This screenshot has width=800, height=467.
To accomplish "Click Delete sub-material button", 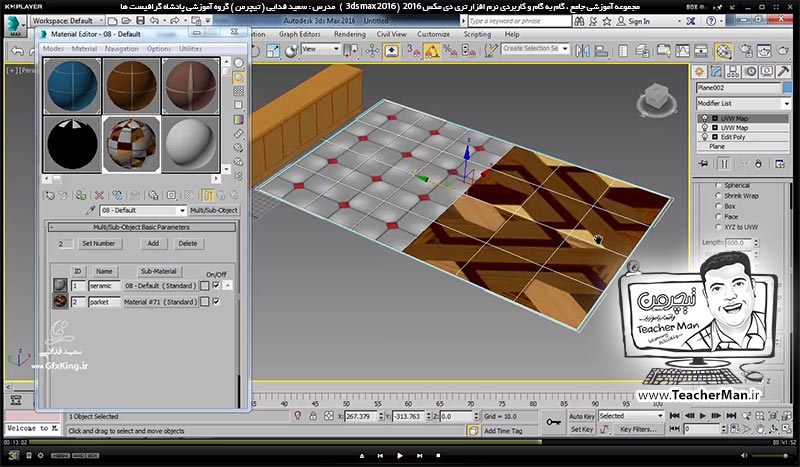I will point(187,243).
